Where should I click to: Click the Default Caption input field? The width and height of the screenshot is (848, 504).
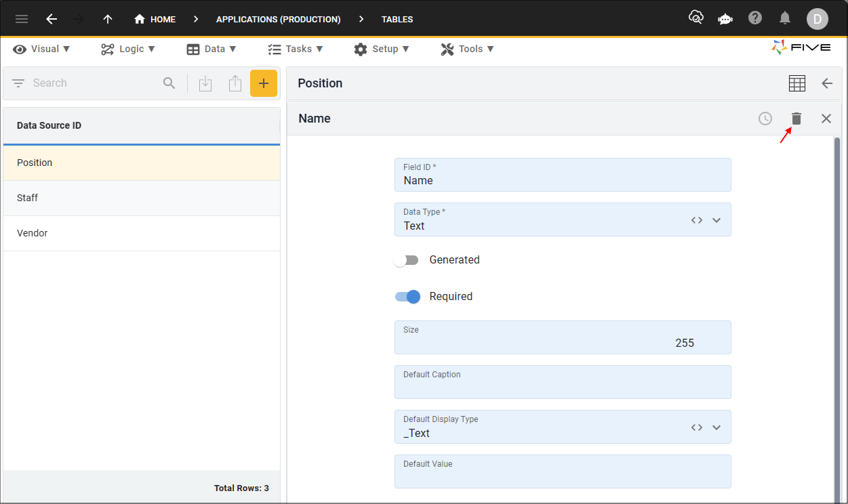pos(563,382)
